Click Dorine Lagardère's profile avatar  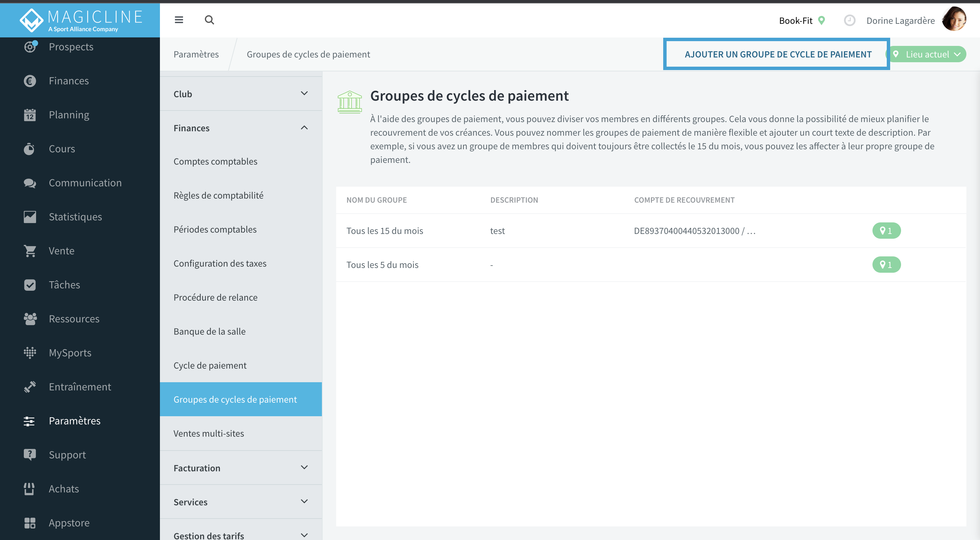[x=954, y=19]
